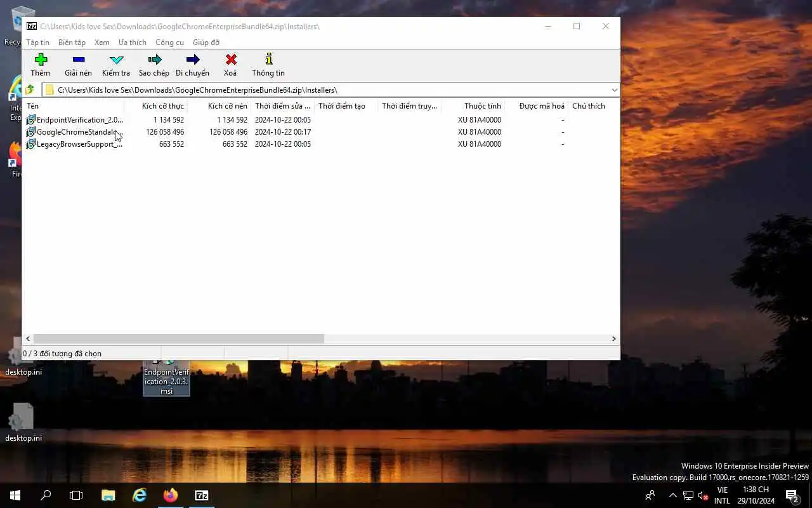Image resolution: width=812 pixels, height=508 pixels.
Task: Click the Thêm (add) green plus icon
Action: (41, 60)
